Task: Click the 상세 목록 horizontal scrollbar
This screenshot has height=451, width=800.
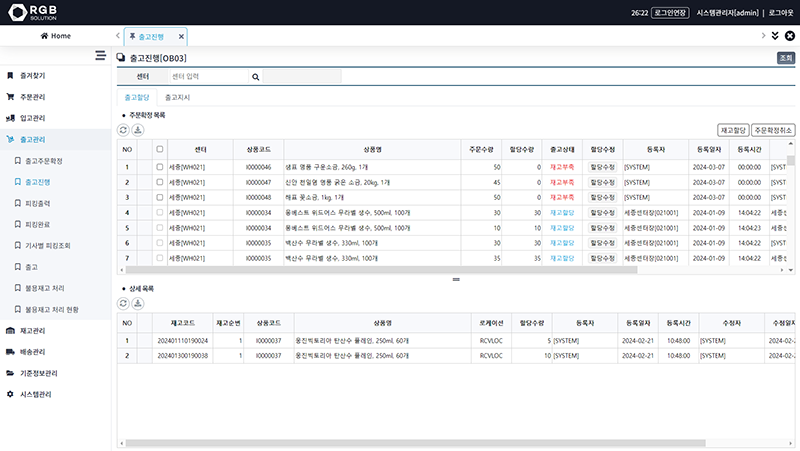Action: [416, 443]
